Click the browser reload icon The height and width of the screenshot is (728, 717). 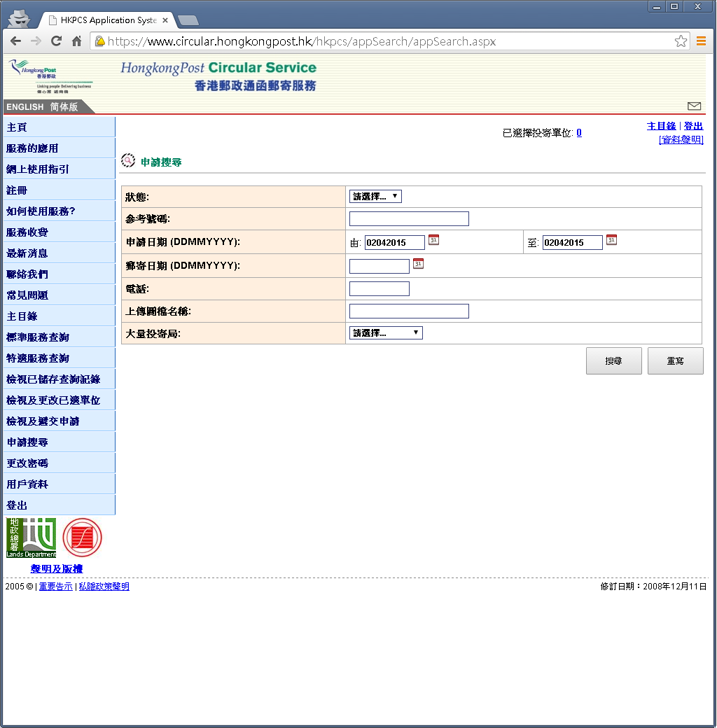pyautogui.click(x=56, y=41)
